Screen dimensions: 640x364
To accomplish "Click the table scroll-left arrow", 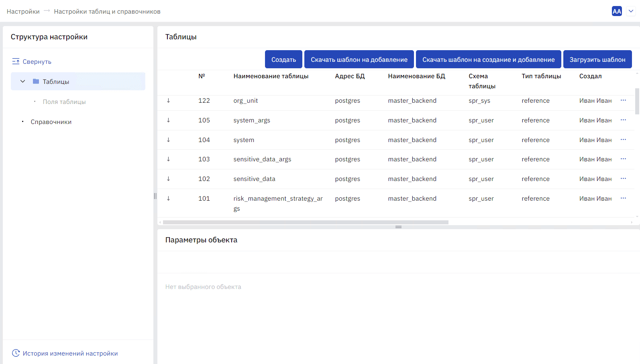I will (x=160, y=222).
